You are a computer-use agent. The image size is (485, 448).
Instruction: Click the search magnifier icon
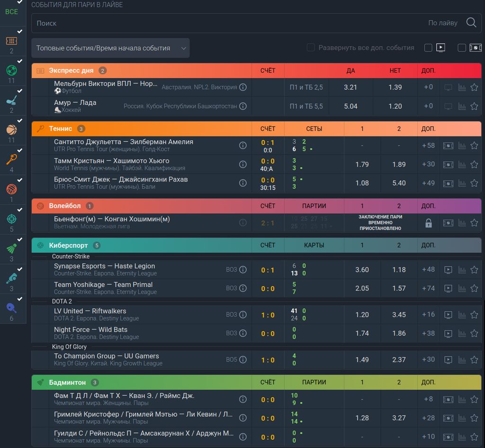click(471, 23)
